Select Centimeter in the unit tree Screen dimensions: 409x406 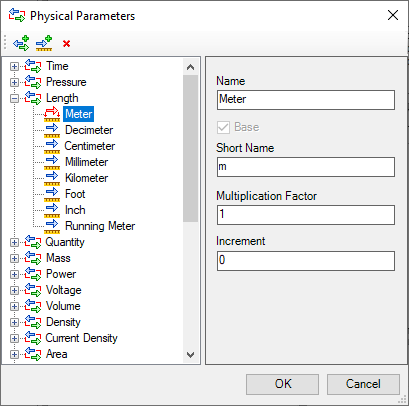point(89,146)
